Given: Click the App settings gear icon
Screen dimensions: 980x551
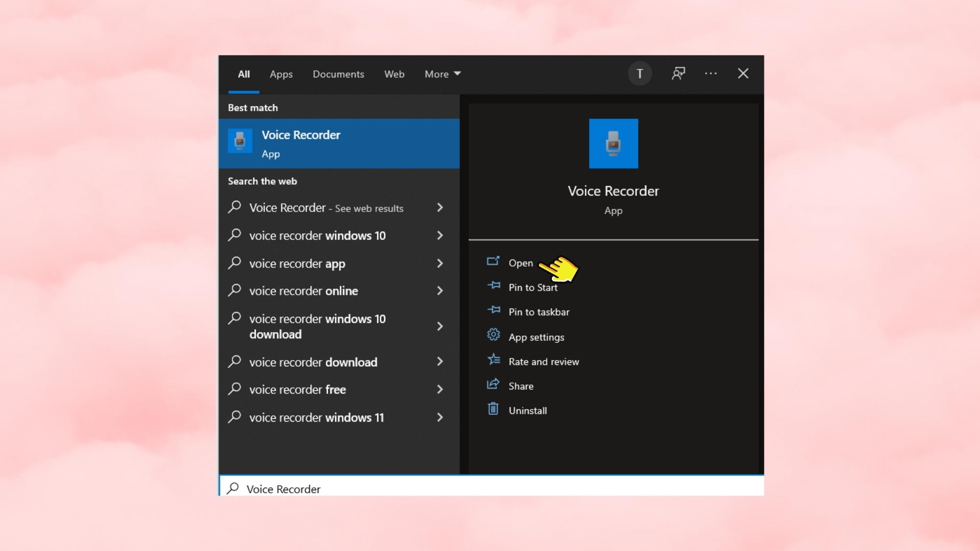Looking at the screenshot, I should 493,335.
